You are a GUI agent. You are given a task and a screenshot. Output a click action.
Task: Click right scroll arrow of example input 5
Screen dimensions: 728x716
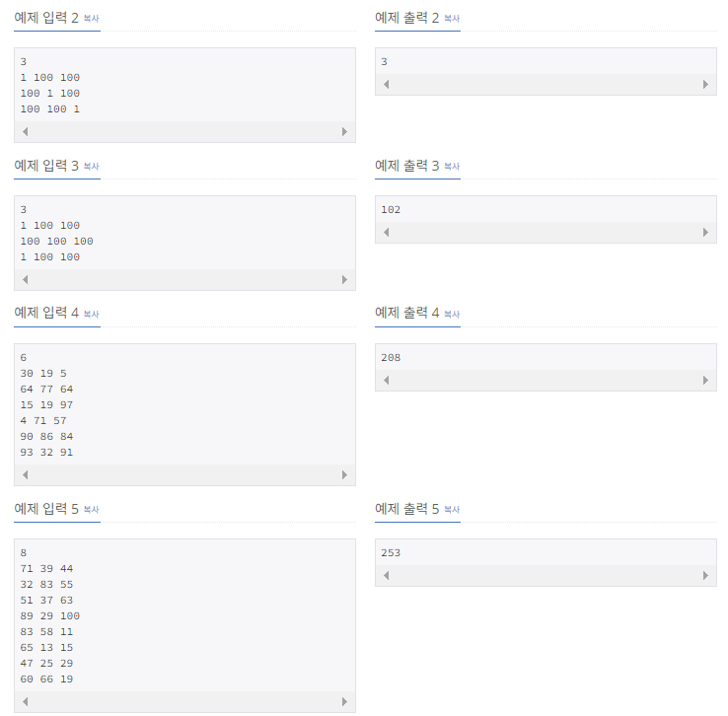[344, 701]
